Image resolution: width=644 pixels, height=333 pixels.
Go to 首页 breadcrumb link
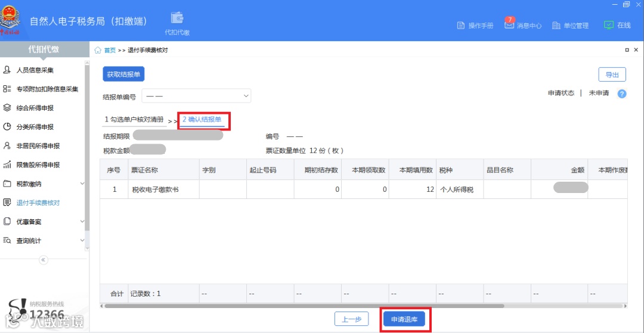click(x=110, y=50)
